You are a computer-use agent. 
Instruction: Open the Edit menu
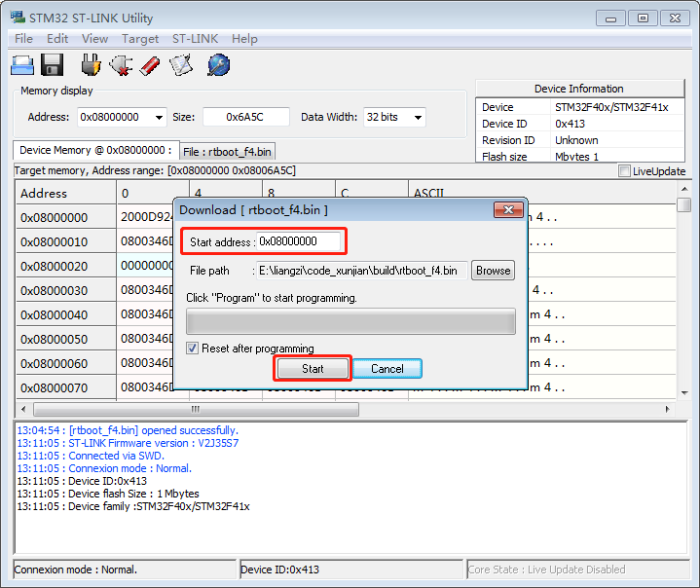tap(57, 39)
